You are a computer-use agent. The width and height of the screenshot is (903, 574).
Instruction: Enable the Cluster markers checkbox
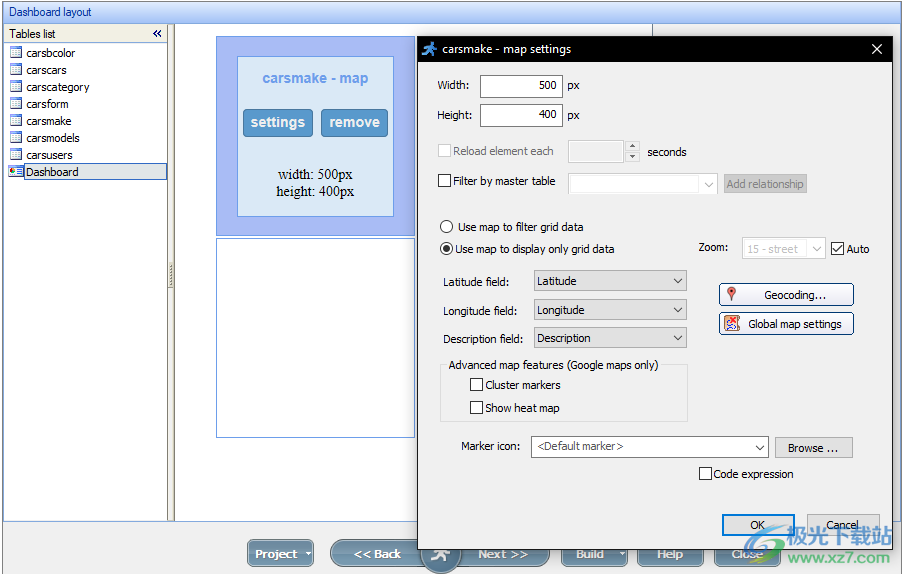pyautogui.click(x=477, y=385)
